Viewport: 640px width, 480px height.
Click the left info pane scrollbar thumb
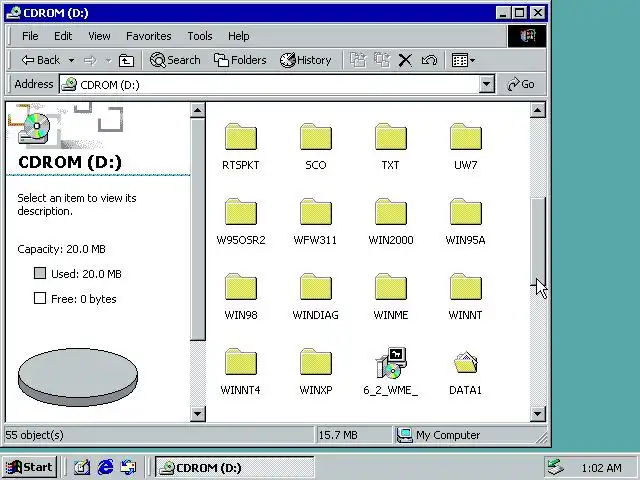pos(198,229)
